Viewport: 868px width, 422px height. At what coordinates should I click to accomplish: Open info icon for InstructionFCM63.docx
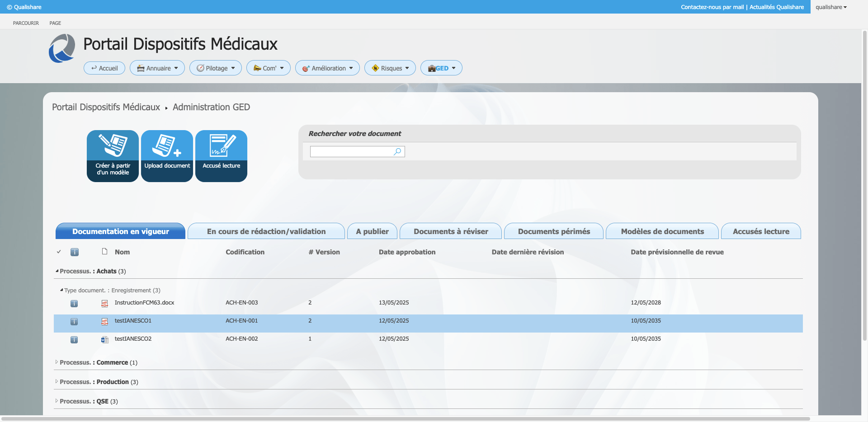[x=74, y=304]
